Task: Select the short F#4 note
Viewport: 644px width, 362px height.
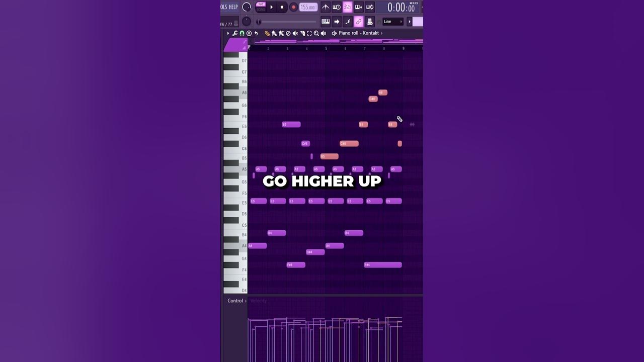Action: point(296,265)
